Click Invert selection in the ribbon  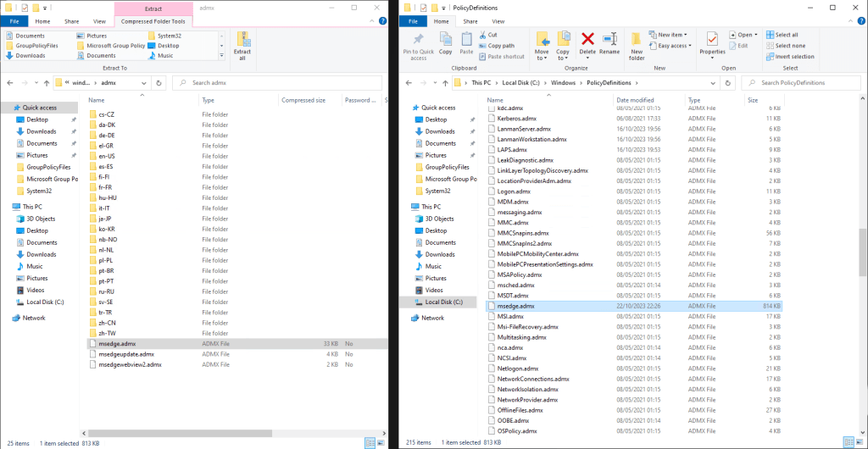[789, 57]
